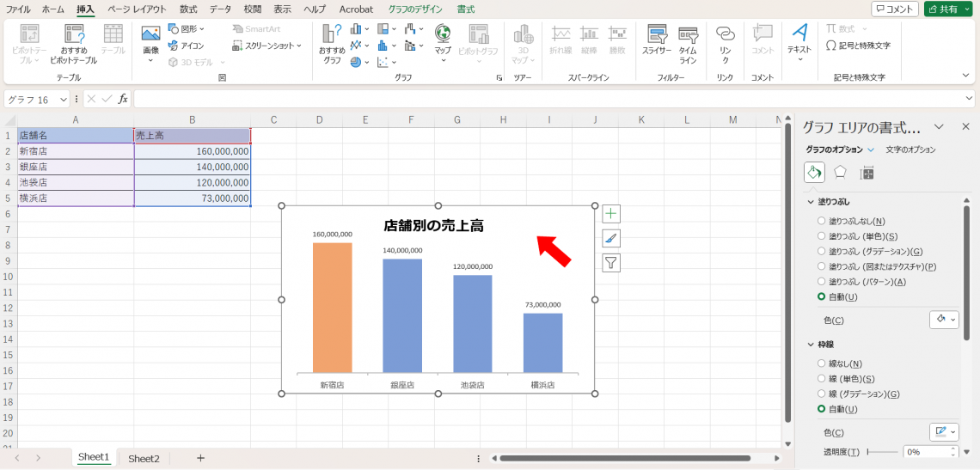Click the chart elements plus button

click(610, 214)
